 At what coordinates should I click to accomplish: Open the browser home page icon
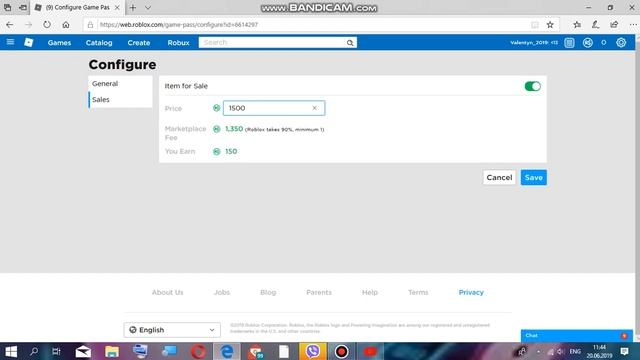point(66,24)
